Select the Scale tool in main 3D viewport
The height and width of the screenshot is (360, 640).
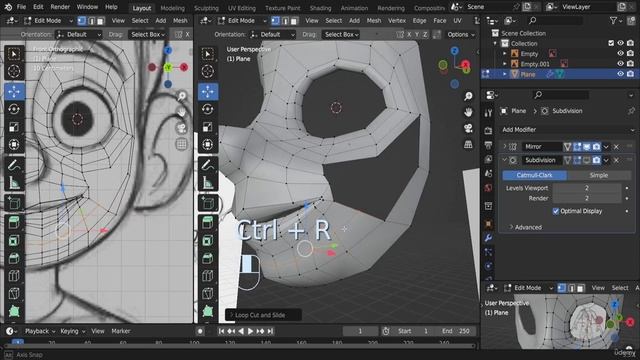pos(208,127)
